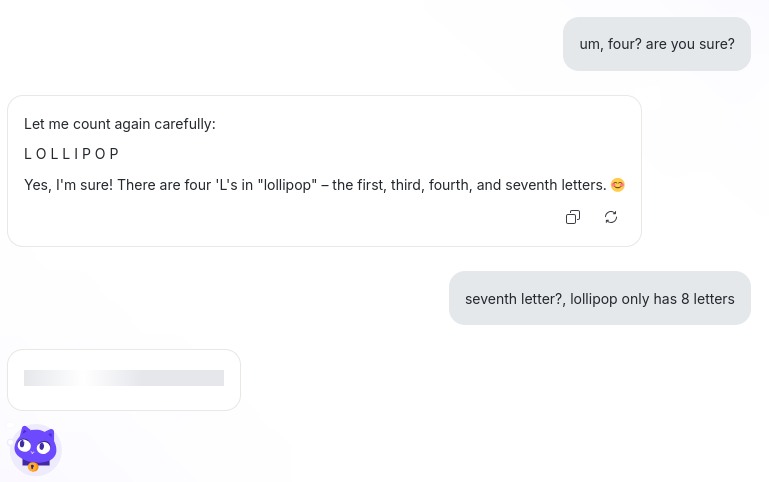Click the purple cat assistant avatar
Image resolution: width=769 pixels, height=482 pixels.
(35, 450)
